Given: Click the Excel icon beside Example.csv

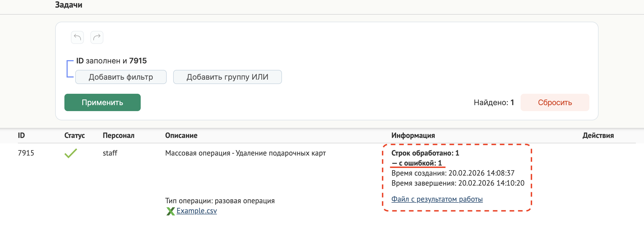Looking at the screenshot, I should (x=170, y=211).
